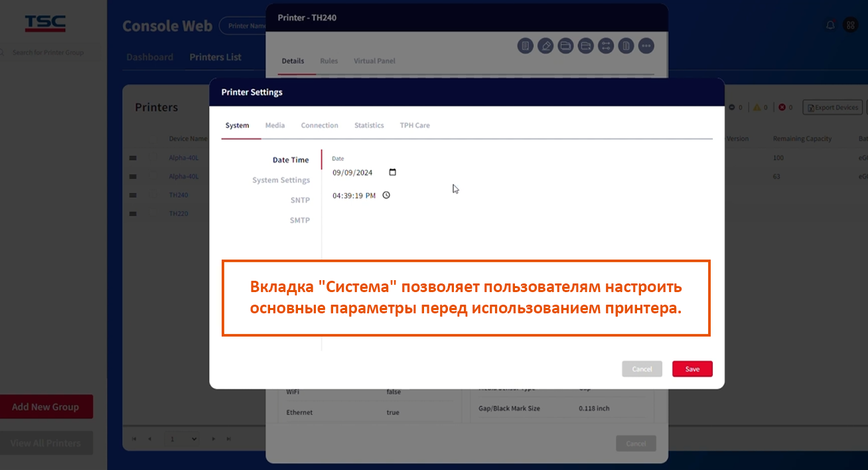
Task: Click the notification bell icon
Action: coord(830,25)
